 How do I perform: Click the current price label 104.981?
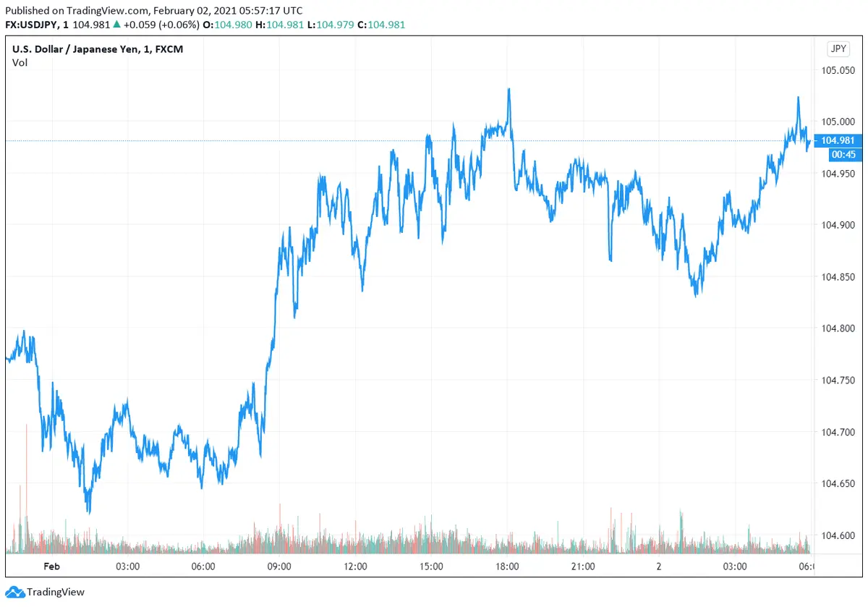[837, 141]
